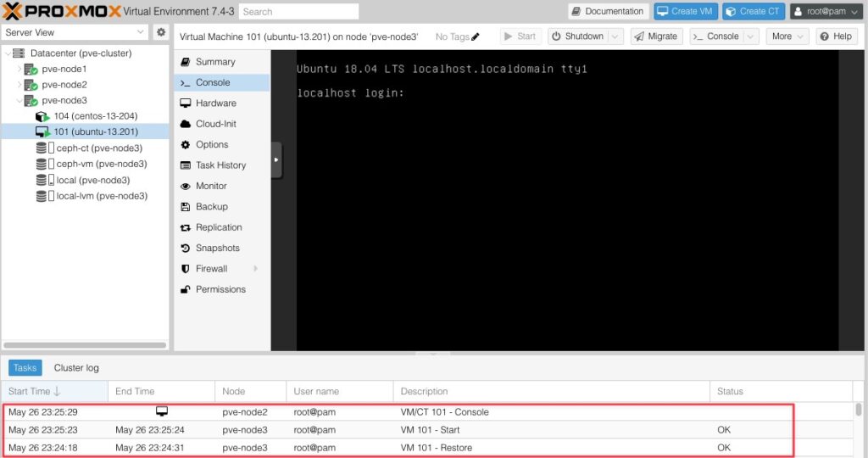Open the Task History menu item
The width and height of the screenshot is (868, 458).
223,165
